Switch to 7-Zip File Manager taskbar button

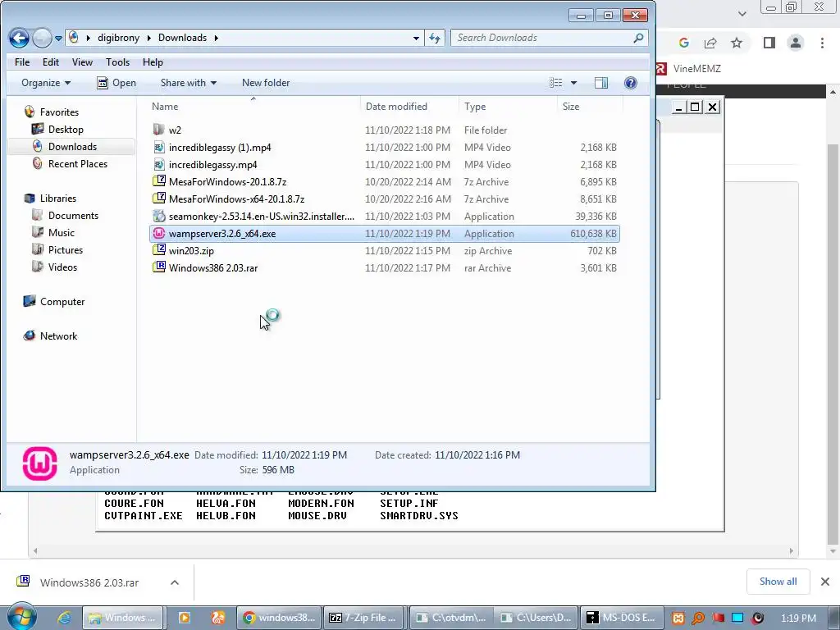click(365, 618)
